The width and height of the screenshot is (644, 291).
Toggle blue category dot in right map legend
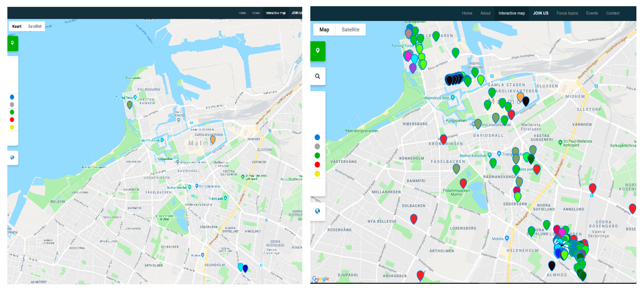click(317, 137)
